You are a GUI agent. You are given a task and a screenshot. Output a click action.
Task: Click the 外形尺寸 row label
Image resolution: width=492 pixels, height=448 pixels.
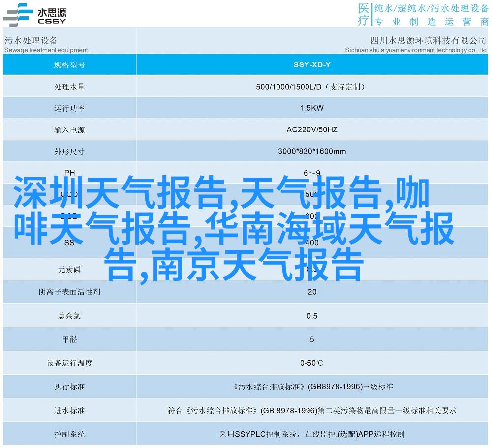(69, 152)
